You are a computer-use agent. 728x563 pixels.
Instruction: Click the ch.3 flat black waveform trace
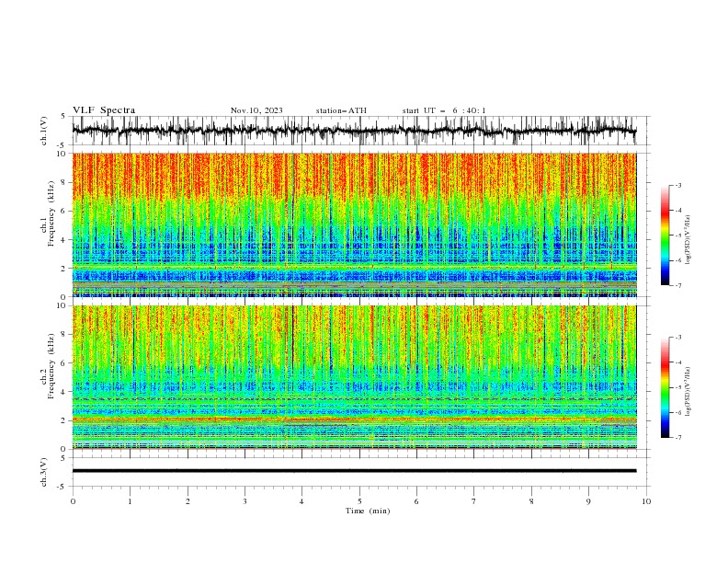[x=354, y=471]
